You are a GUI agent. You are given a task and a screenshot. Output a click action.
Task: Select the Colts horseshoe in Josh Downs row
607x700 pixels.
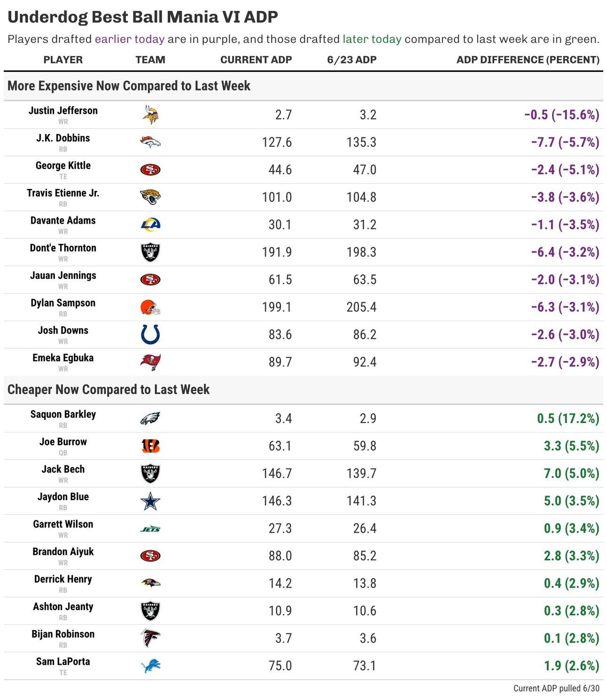coord(150,334)
